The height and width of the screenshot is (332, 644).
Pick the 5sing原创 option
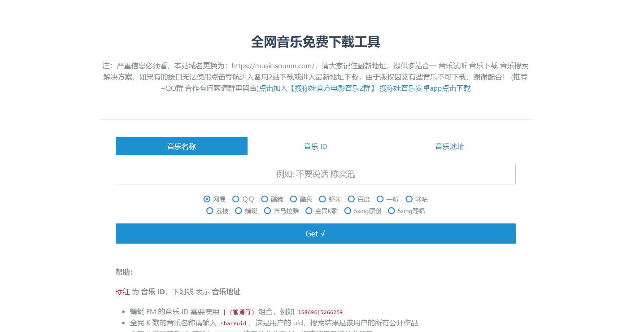coord(348,210)
